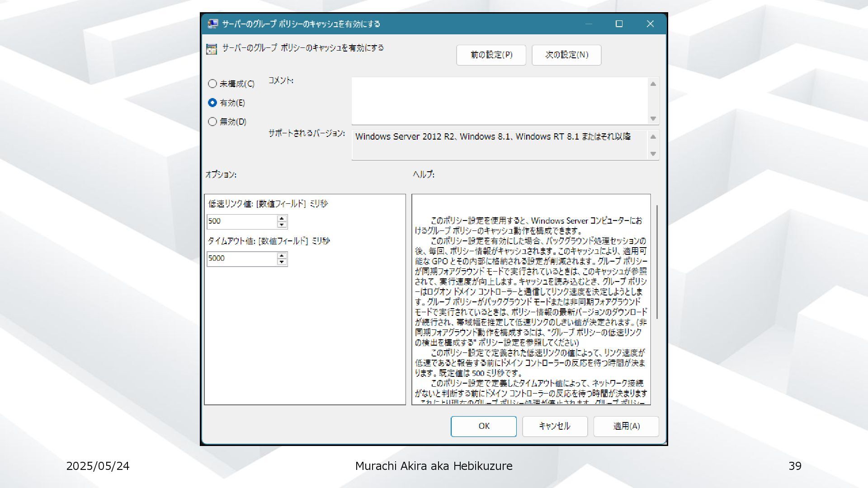Click the title bar window icon
Screen dimensions: 868x488
coord(213,24)
